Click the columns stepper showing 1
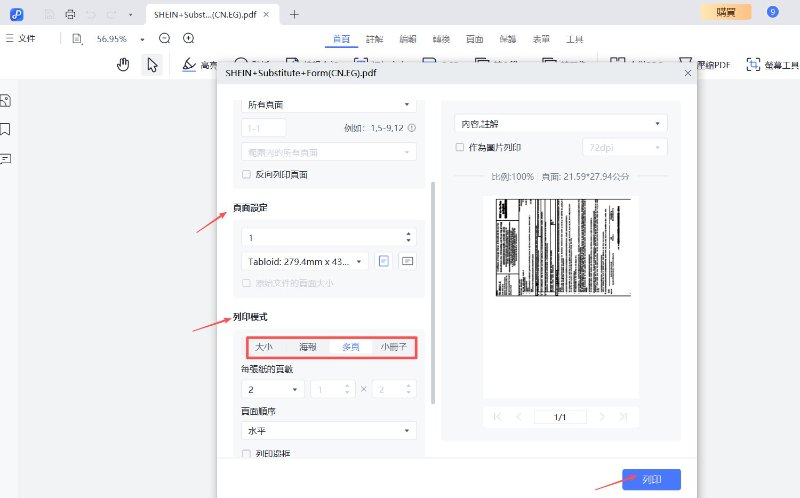Image resolution: width=800 pixels, height=498 pixels. pos(333,389)
